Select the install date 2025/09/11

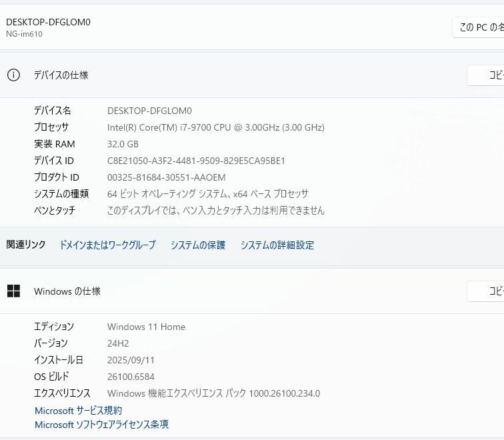click(131, 360)
